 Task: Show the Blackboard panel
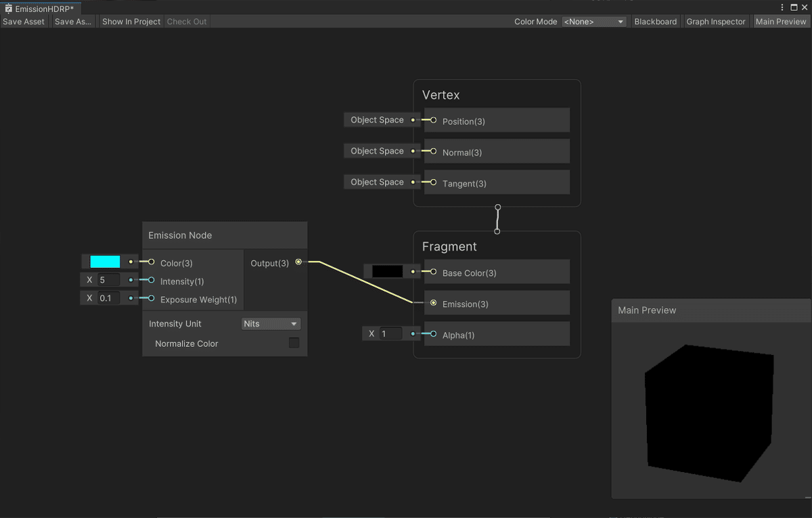[x=655, y=21]
